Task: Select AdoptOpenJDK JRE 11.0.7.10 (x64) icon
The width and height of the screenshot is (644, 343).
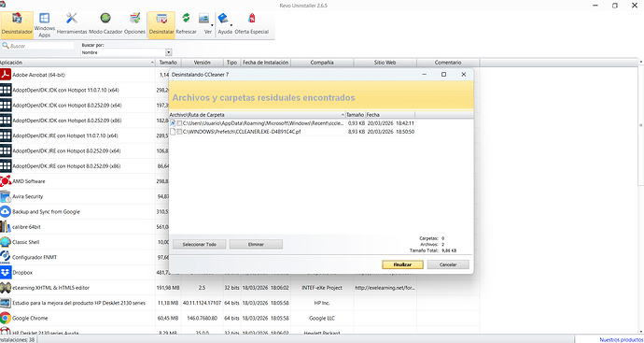Action: tap(6, 136)
